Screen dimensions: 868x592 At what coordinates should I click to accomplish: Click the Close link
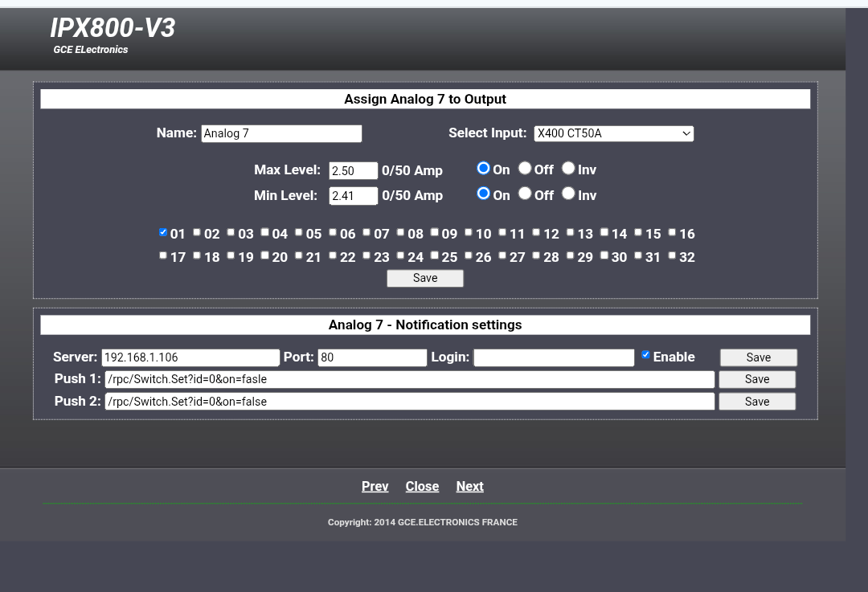click(x=423, y=486)
